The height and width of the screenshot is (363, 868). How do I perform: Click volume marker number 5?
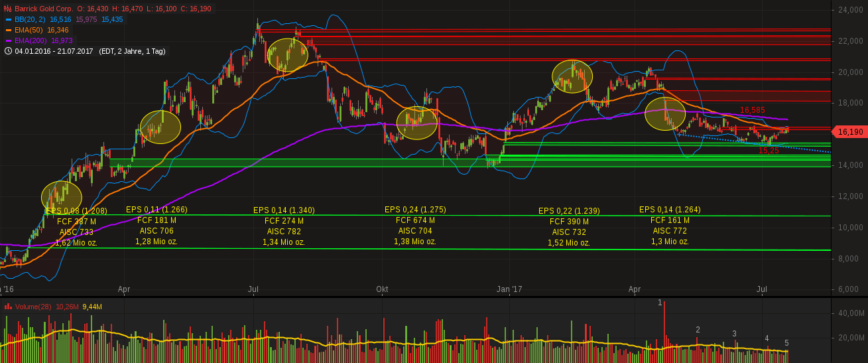point(786,343)
